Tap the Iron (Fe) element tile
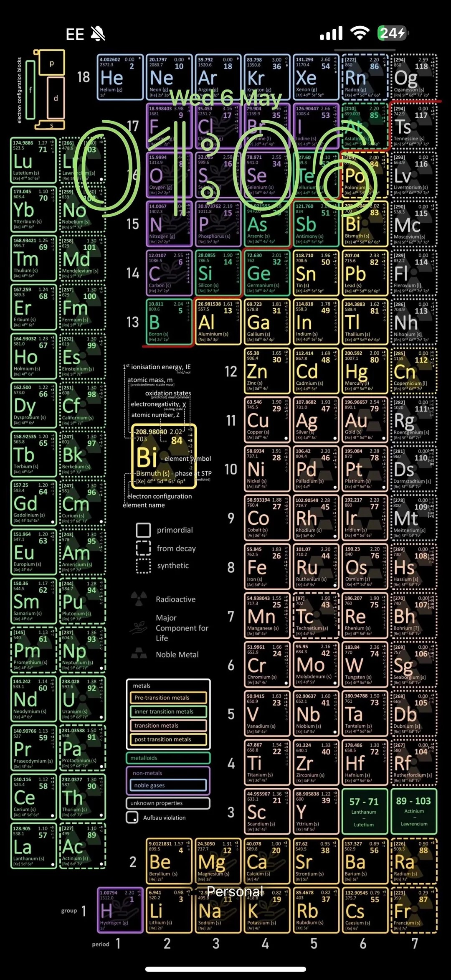The width and height of the screenshot is (451, 980). pos(267,567)
